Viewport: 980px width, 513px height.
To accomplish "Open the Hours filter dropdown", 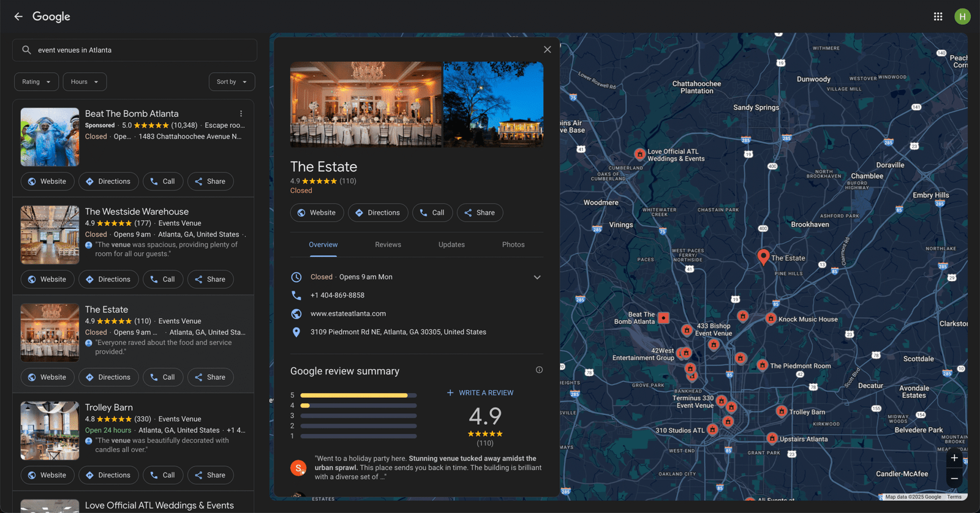I will (x=85, y=82).
